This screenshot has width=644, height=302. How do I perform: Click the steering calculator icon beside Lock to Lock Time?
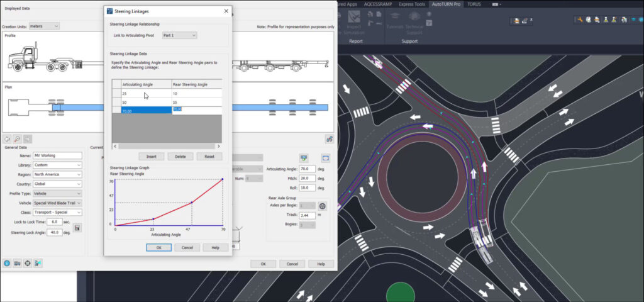pos(77,227)
